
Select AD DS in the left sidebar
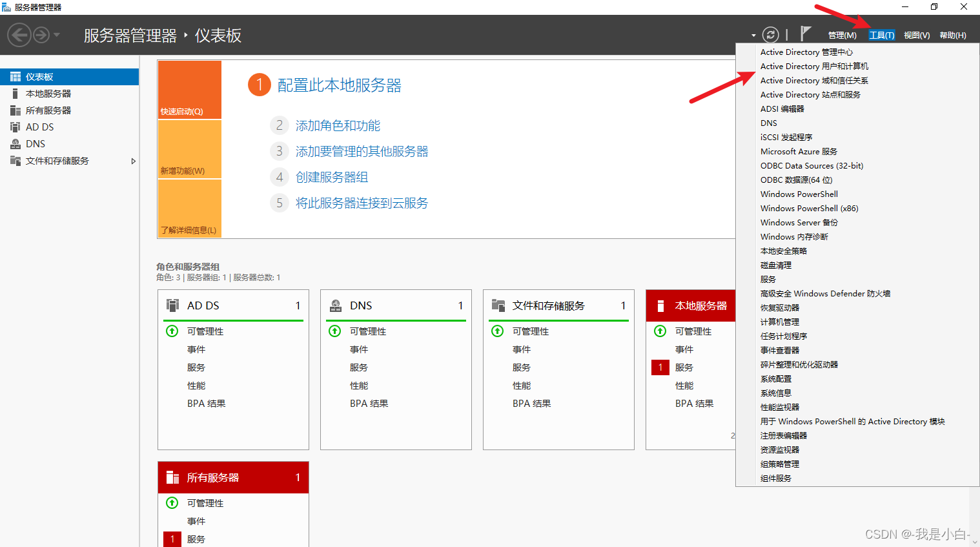pos(69,127)
